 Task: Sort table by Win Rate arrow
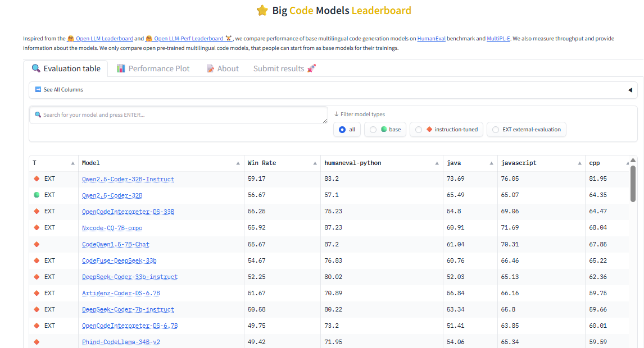click(x=315, y=163)
